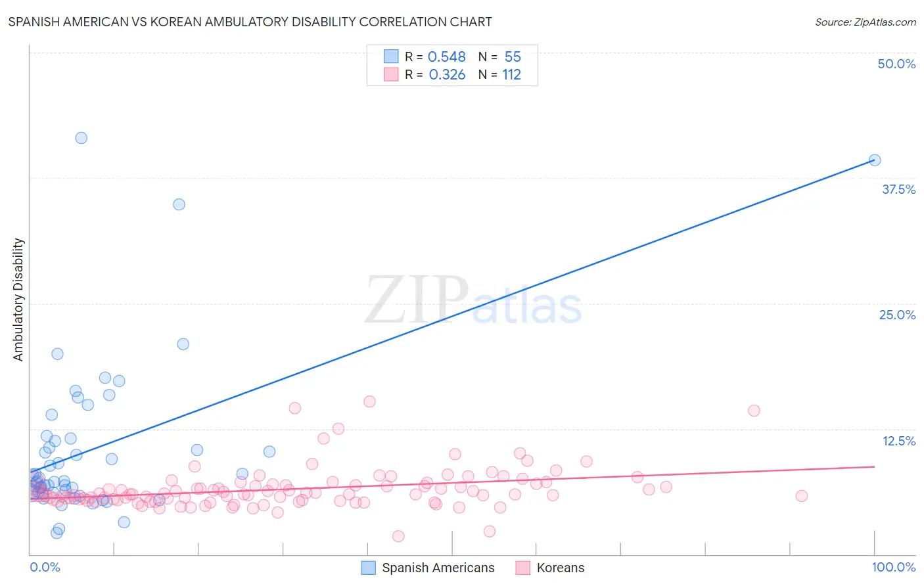Click the 50.0% y-axis label
Image resolution: width=924 pixels, height=586 pixels.
pyautogui.click(x=896, y=64)
